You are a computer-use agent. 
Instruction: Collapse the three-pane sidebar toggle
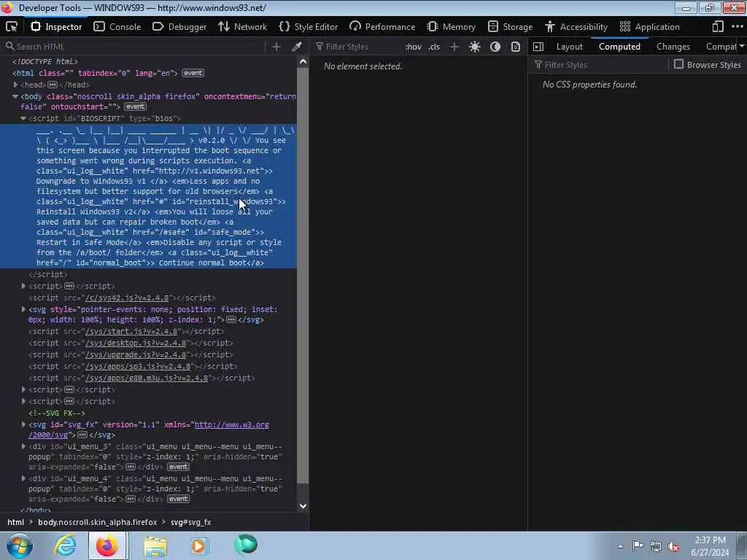coord(538,47)
